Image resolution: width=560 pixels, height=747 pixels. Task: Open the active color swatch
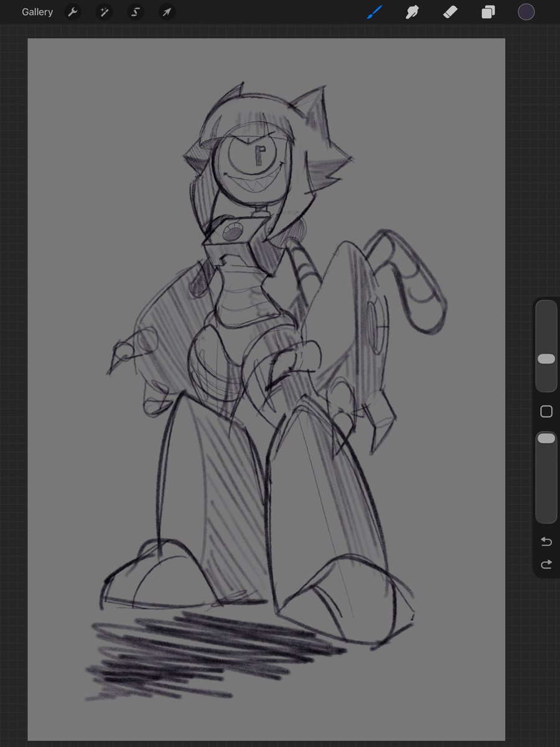point(526,12)
